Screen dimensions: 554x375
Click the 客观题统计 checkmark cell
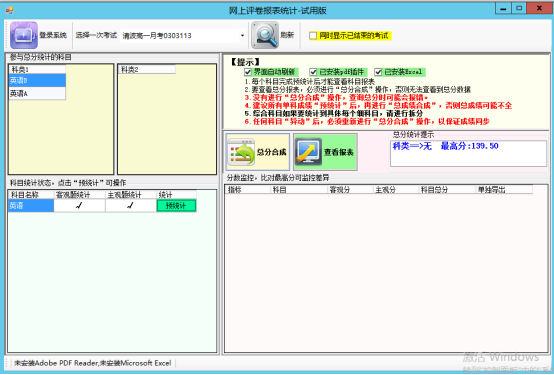(79, 206)
